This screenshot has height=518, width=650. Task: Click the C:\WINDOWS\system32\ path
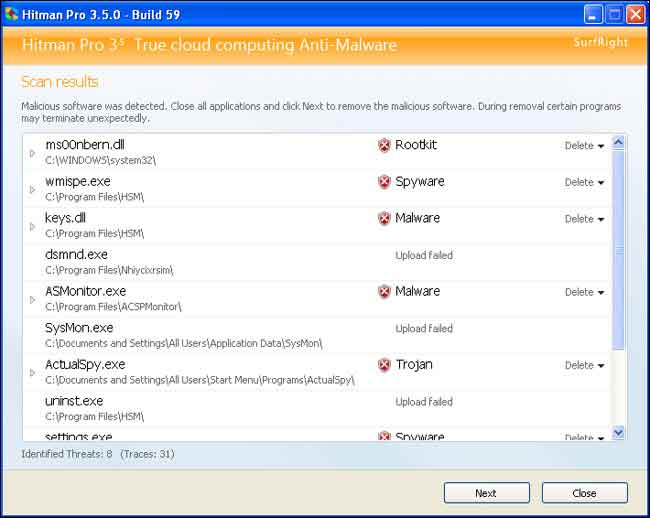[100, 160]
